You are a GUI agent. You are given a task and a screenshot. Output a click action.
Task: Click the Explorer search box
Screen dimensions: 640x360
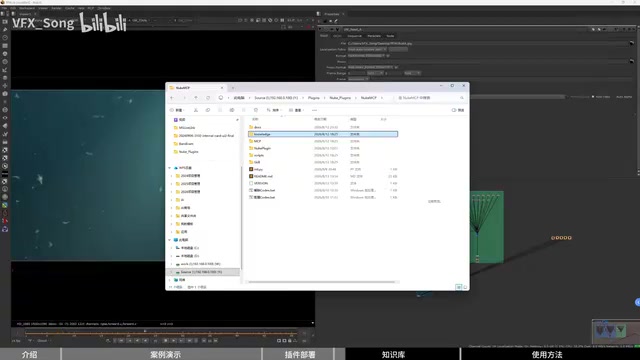431,98
